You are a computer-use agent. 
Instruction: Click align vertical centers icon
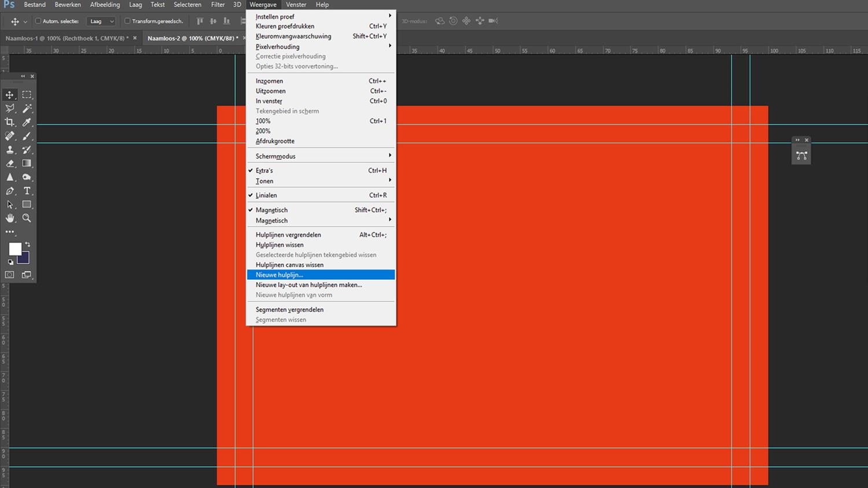click(x=213, y=21)
